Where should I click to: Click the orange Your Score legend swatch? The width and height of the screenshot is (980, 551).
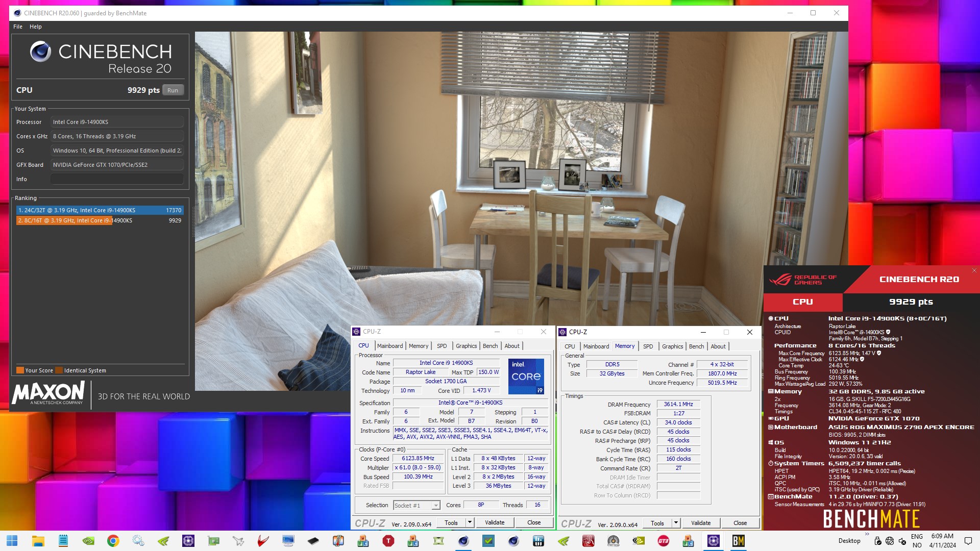coord(20,370)
